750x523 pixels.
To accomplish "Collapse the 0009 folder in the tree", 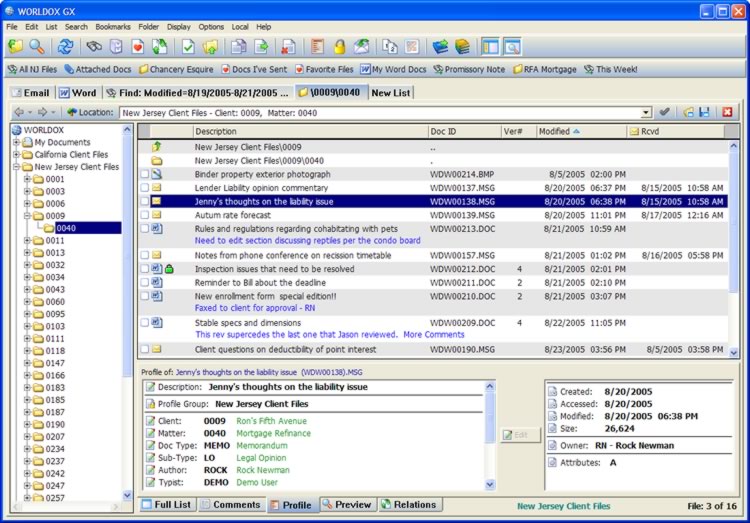I will [x=27, y=215].
